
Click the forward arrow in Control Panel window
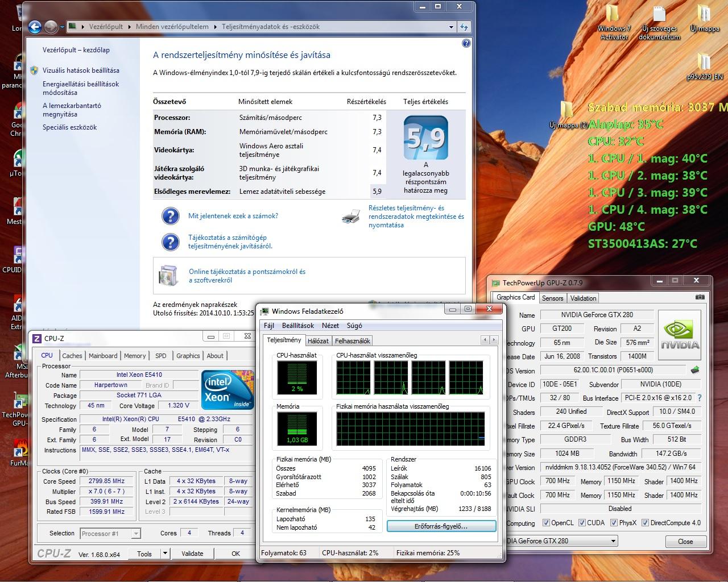[x=51, y=26]
